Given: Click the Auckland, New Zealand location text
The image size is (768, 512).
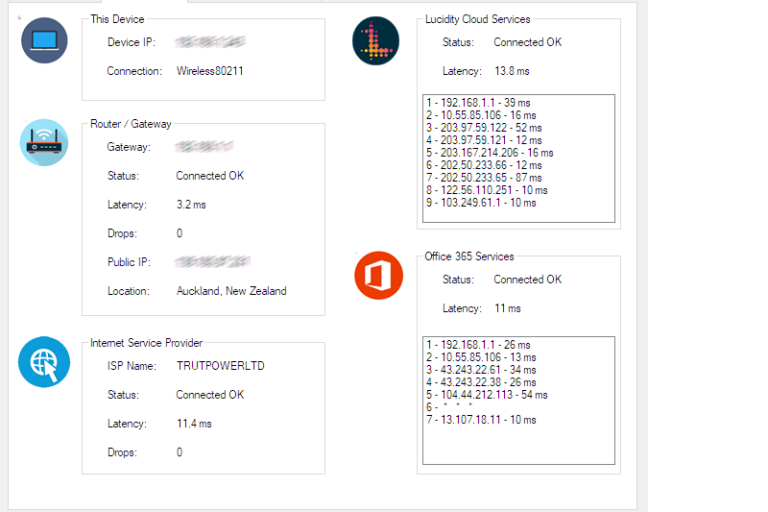Looking at the screenshot, I should pyautogui.click(x=231, y=291).
